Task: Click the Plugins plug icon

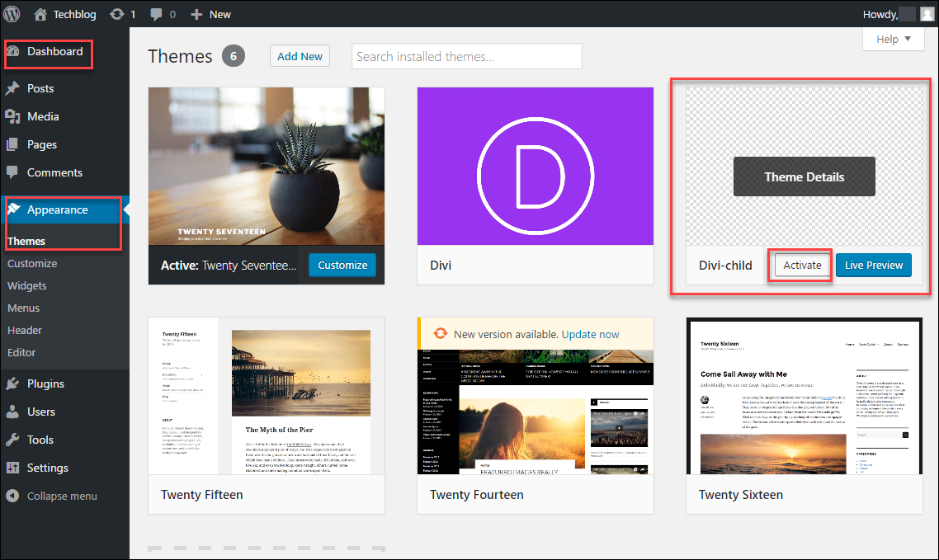Action: pyautogui.click(x=12, y=384)
